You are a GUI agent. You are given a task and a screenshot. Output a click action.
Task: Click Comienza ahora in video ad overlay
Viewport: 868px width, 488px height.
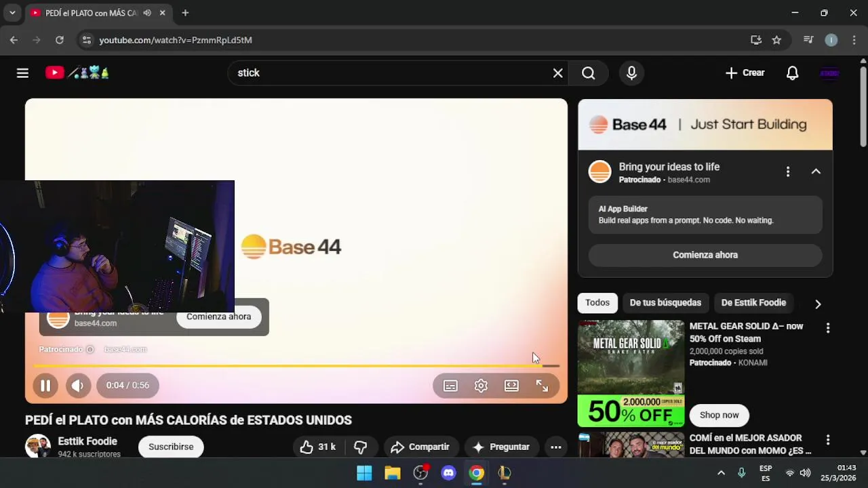click(x=218, y=317)
